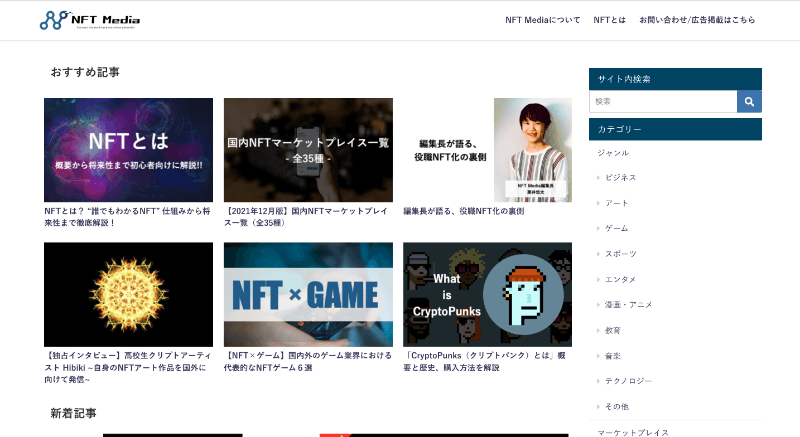The image size is (800, 437).
Task: Open the NFTとは menu item
Action: [609, 20]
